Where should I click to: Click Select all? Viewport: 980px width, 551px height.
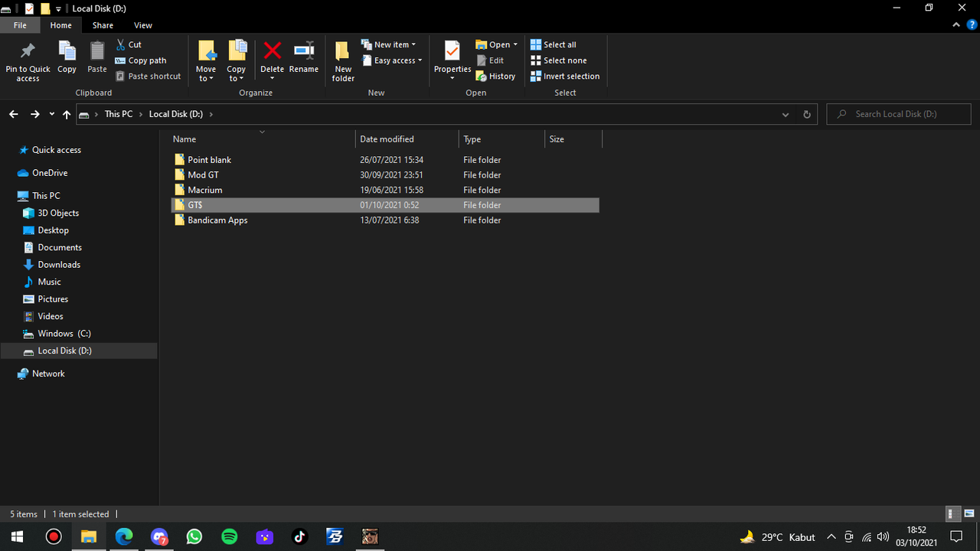click(x=554, y=44)
